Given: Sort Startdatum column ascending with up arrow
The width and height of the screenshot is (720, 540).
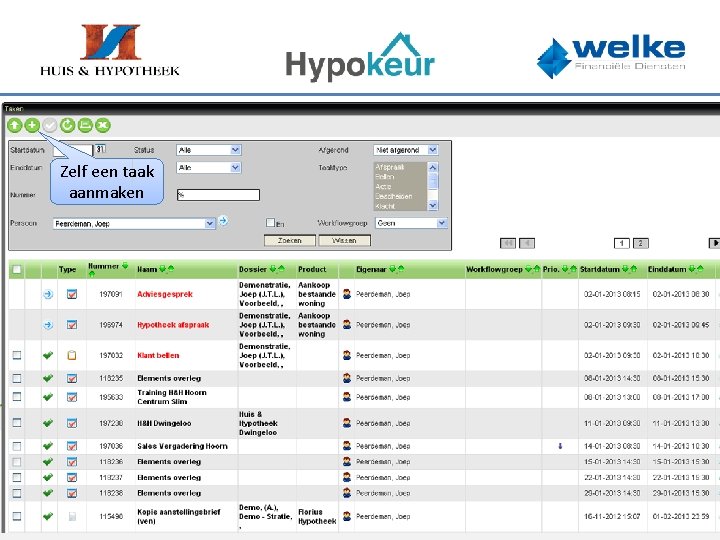Looking at the screenshot, I should (x=634, y=269).
